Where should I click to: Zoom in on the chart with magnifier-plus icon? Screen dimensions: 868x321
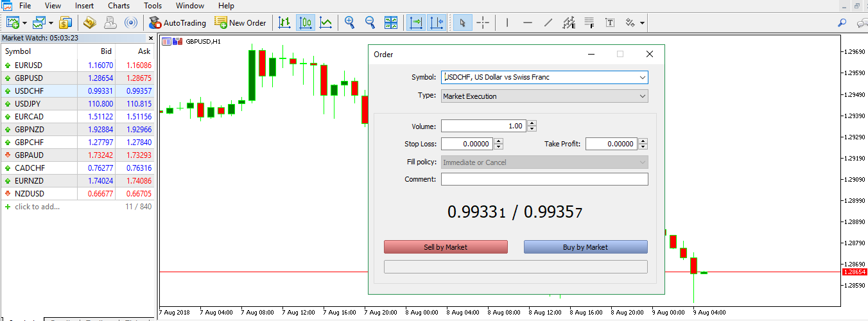[349, 22]
